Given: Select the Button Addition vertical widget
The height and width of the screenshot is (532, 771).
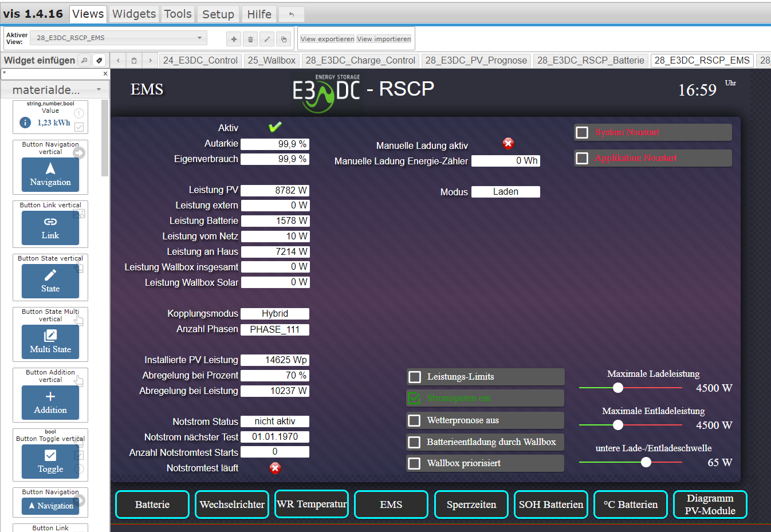Looking at the screenshot, I should [x=50, y=395].
